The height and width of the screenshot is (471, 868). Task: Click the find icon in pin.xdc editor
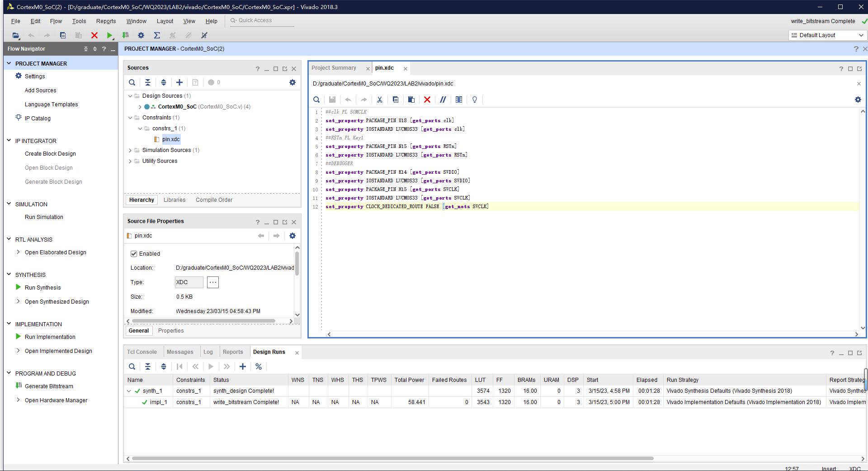click(x=316, y=100)
